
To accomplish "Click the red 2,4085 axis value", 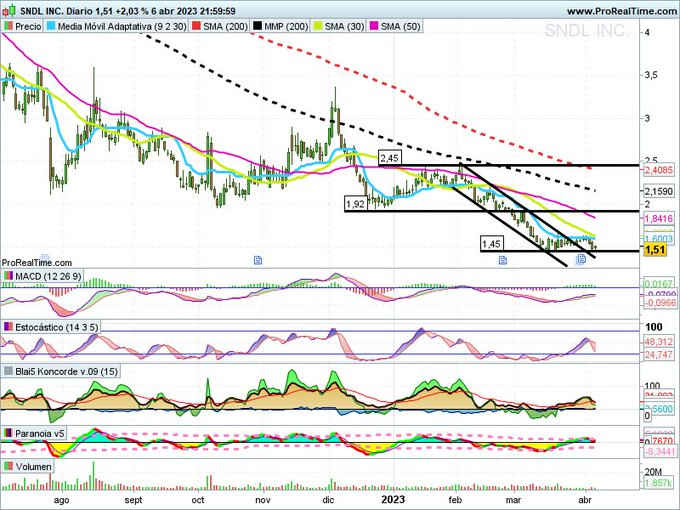I will [x=658, y=170].
